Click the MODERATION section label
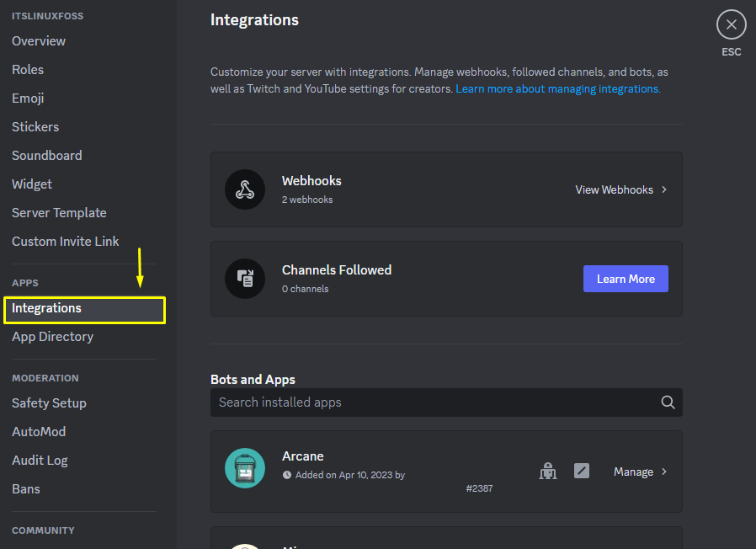 coord(45,378)
